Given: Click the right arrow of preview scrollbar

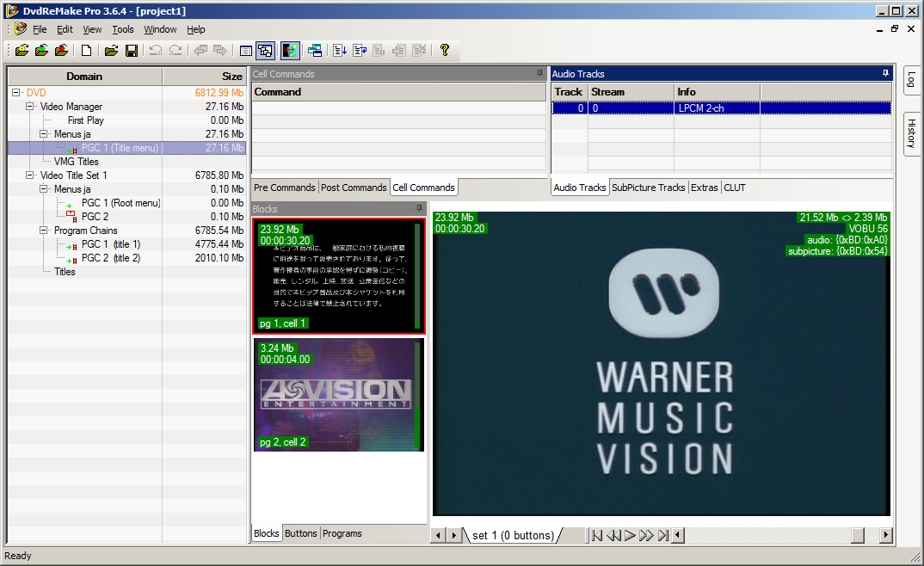Looking at the screenshot, I should (885, 535).
